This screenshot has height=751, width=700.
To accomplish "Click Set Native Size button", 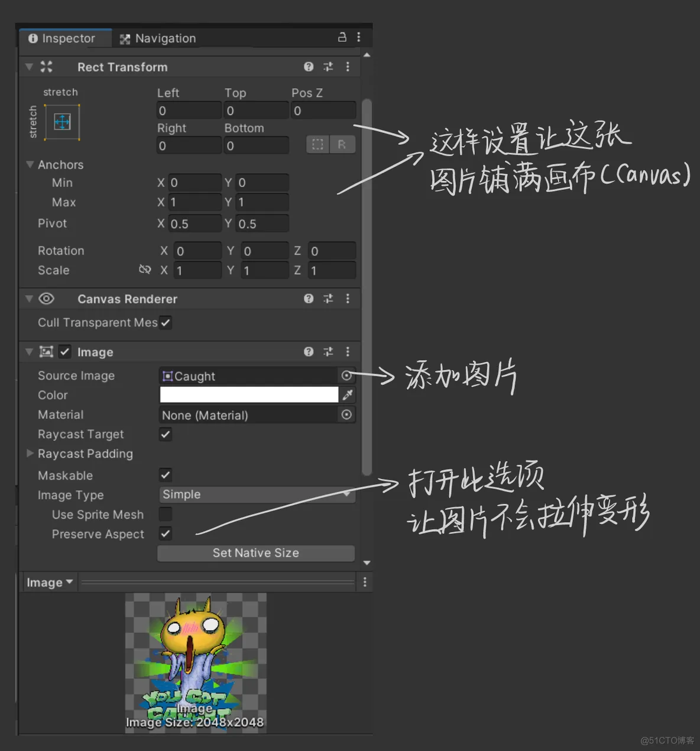I will [x=256, y=553].
